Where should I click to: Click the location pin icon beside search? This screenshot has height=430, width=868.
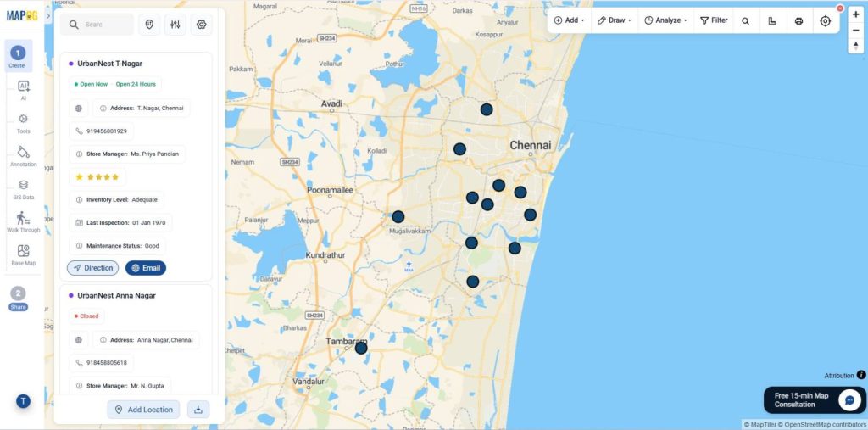point(149,25)
